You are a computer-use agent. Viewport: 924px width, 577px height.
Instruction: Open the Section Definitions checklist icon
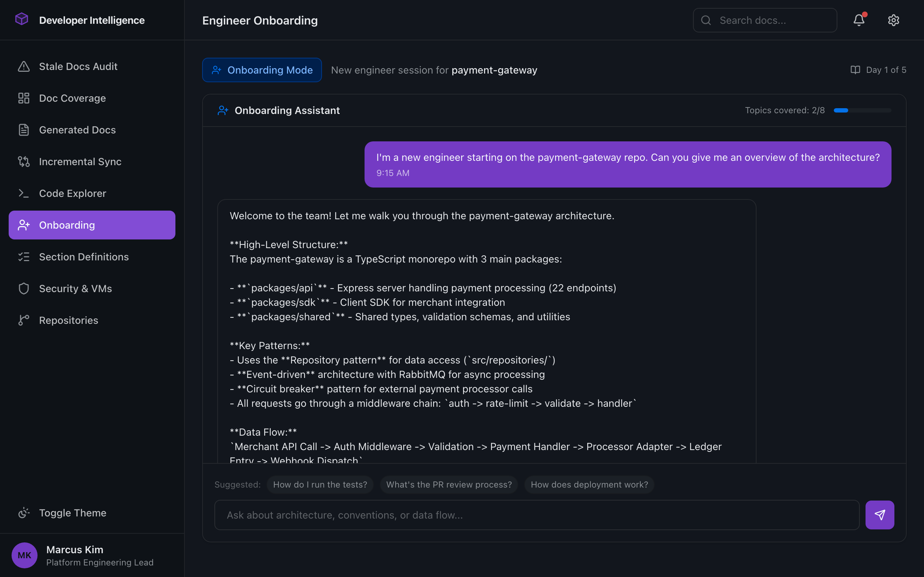click(x=24, y=256)
